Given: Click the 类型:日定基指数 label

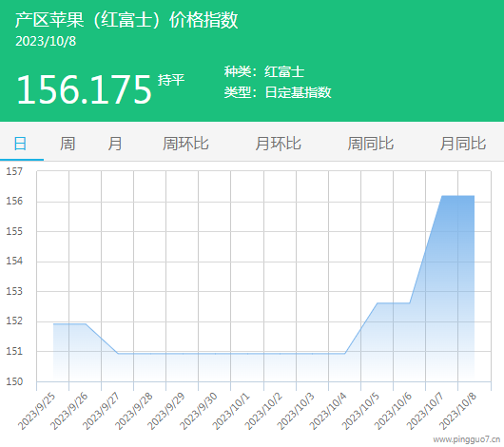Looking at the screenshot, I should click(x=278, y=92).
